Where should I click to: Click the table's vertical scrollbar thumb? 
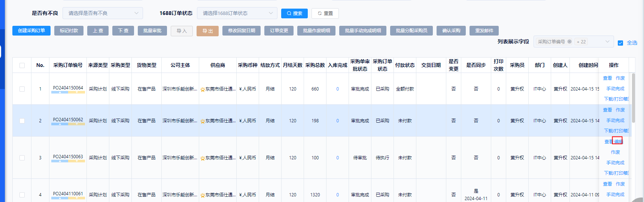633,97
